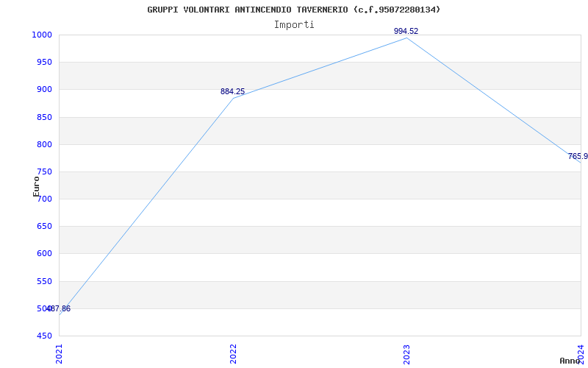Viewport: 588px width, 368px height.
Task: Click the 600 y-axis tick label
Action: coord(43,254)
